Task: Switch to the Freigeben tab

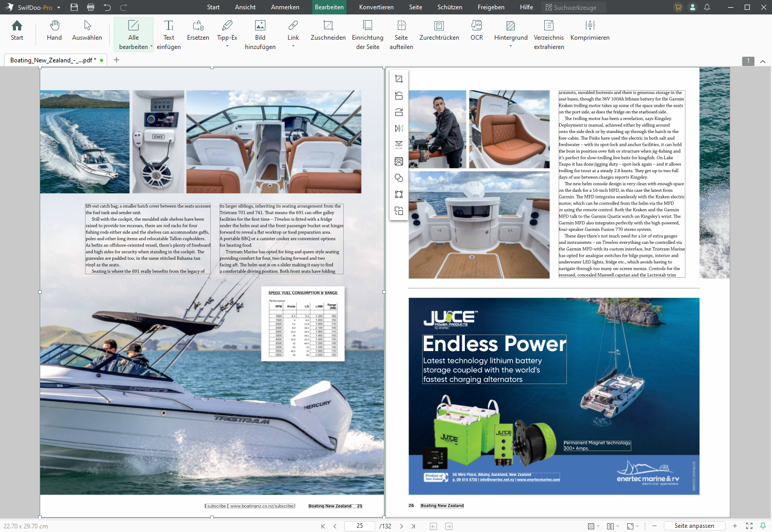Action: (x=491, y=7)
